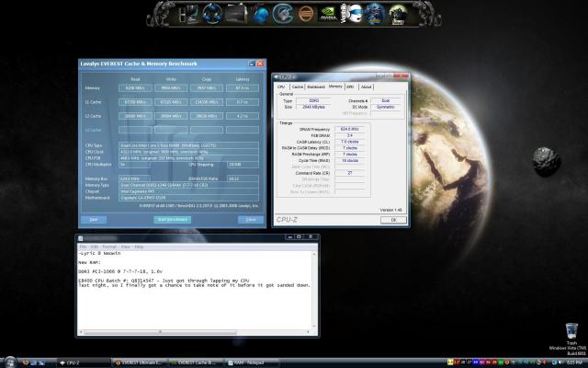
Task: Open the File menu in Notepad
Action: pyautogui.click(x=83, y=247)
